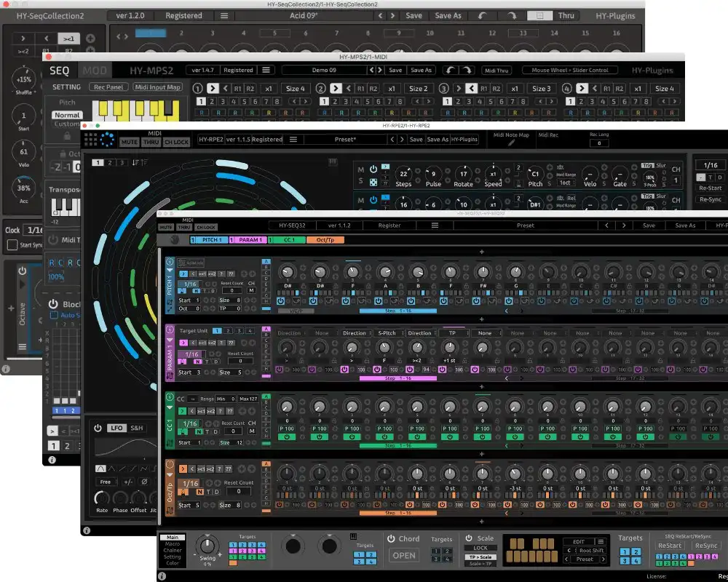
Task: Select the PITCH 1 track tab
Action: (208, 240)
